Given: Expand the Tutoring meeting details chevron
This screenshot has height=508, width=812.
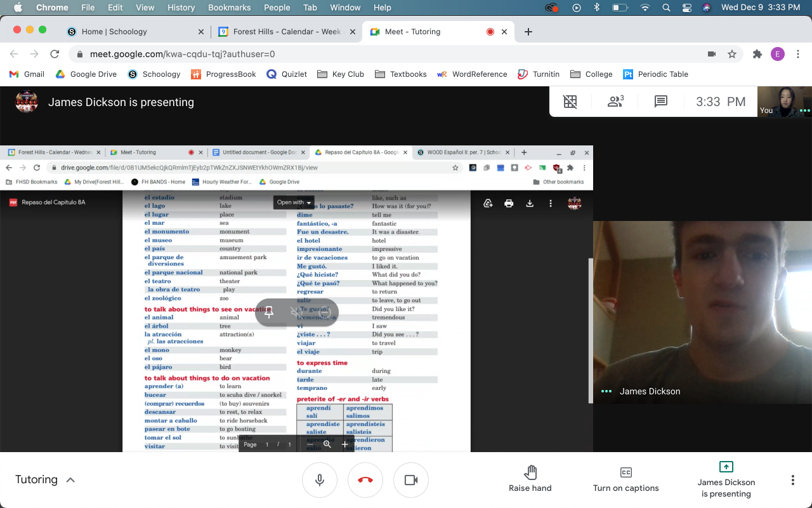Looking at the screenshot, I should [70, 480].
